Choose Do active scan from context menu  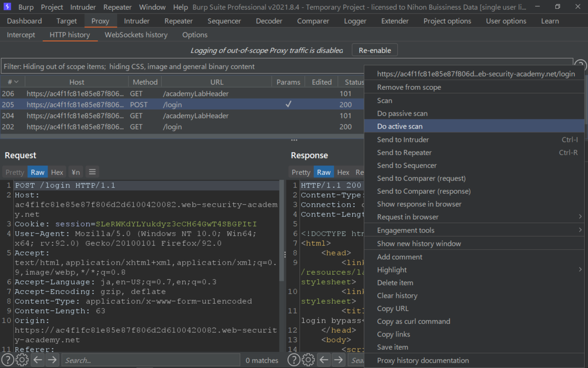(474, 126)
